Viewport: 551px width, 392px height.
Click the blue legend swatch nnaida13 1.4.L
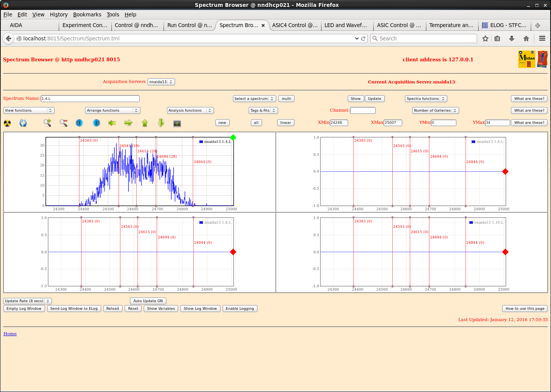201,142
